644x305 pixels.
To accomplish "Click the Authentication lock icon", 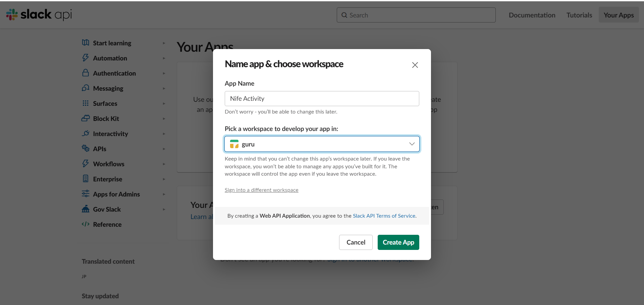I will (x=86, y=73).
